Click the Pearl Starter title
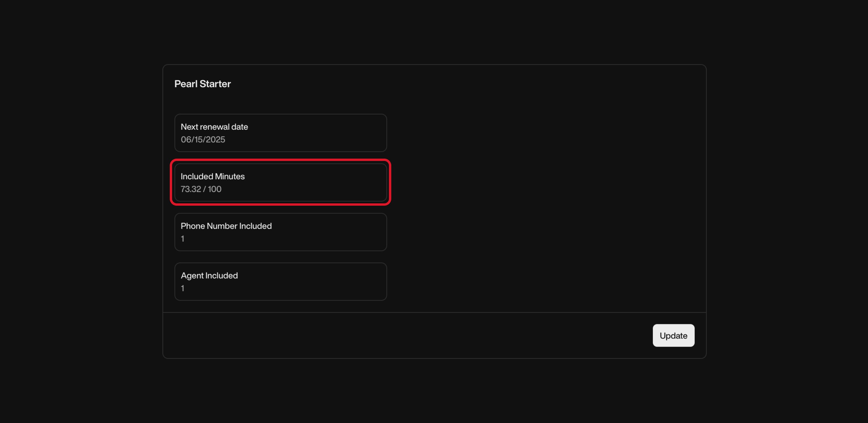Viewport: 868px width, 423px height. point(203,84)
